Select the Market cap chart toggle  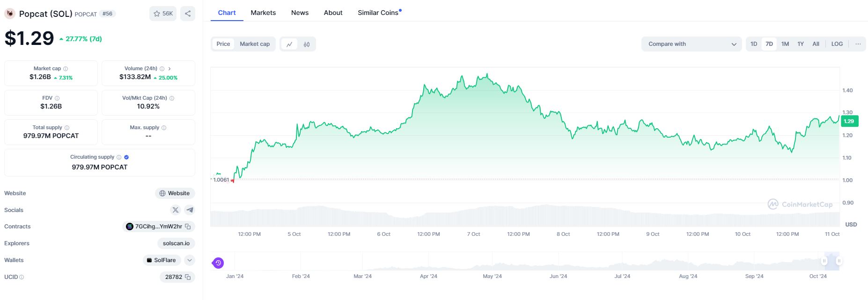tap(255, 44)
